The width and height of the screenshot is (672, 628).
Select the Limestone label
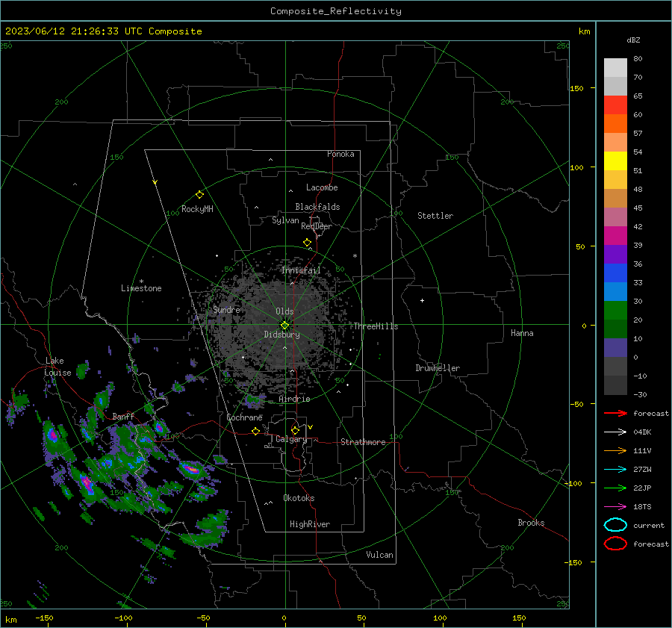[141, 288]
